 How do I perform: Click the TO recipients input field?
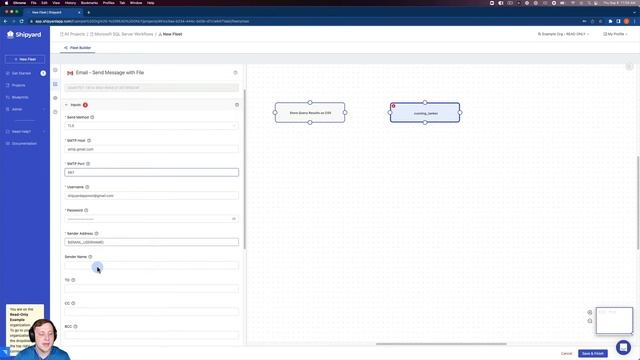tap(151, 289)
